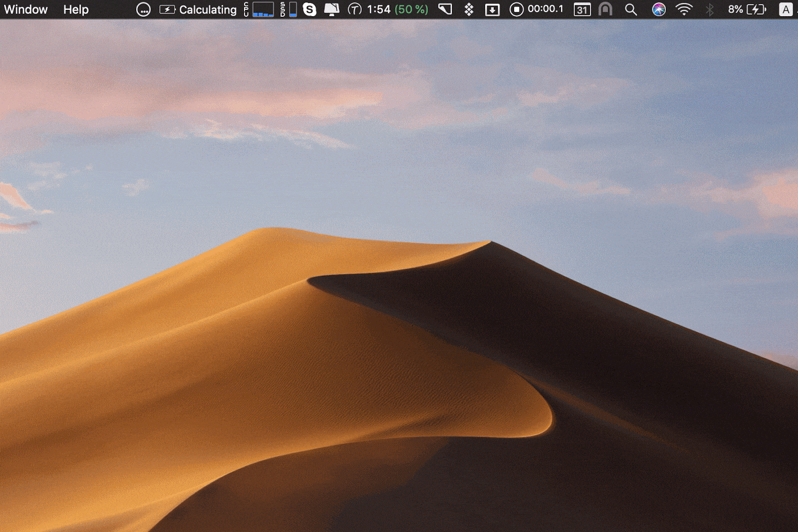The width and height of the screenshot is (798, 532).
Task: Open the Skype menu bar icon
Action: 310,9
